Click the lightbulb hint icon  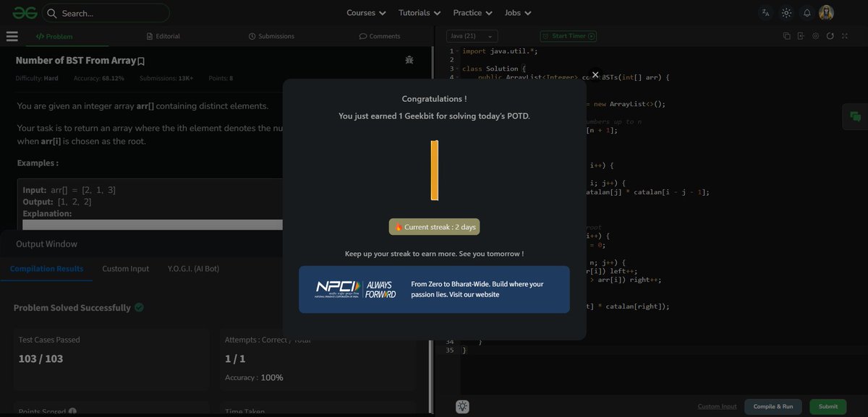(463, 406)
